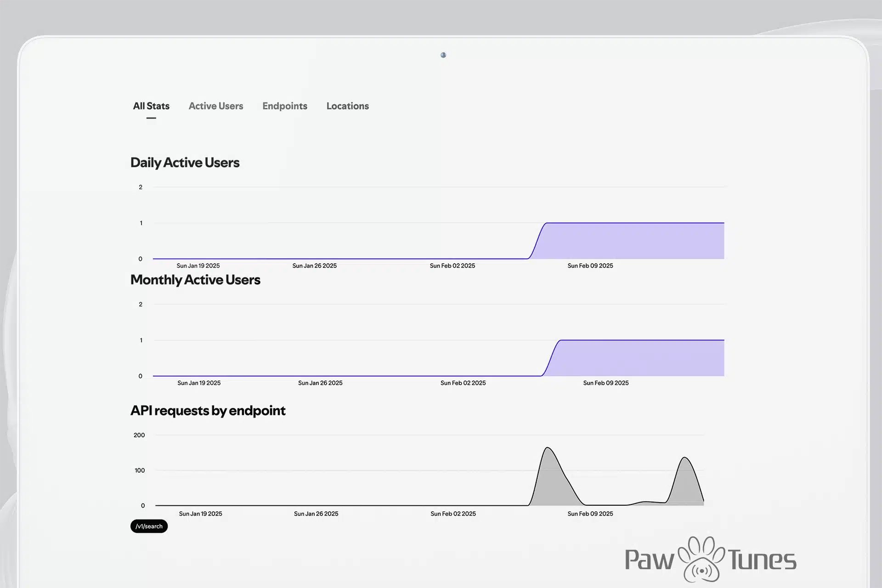Open the Active Users tab
The width and height of the screenshot is (882, 588).
pyautogui.click(x=216, y=106)
